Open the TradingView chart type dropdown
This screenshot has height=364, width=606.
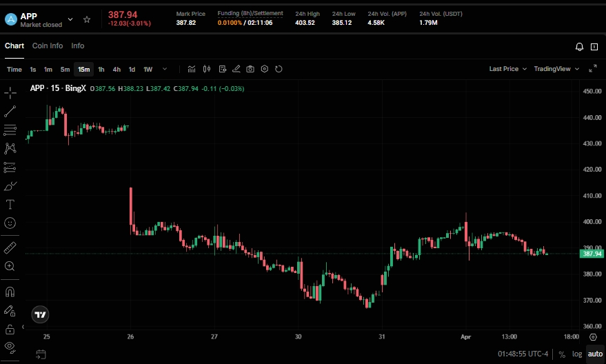556,69
